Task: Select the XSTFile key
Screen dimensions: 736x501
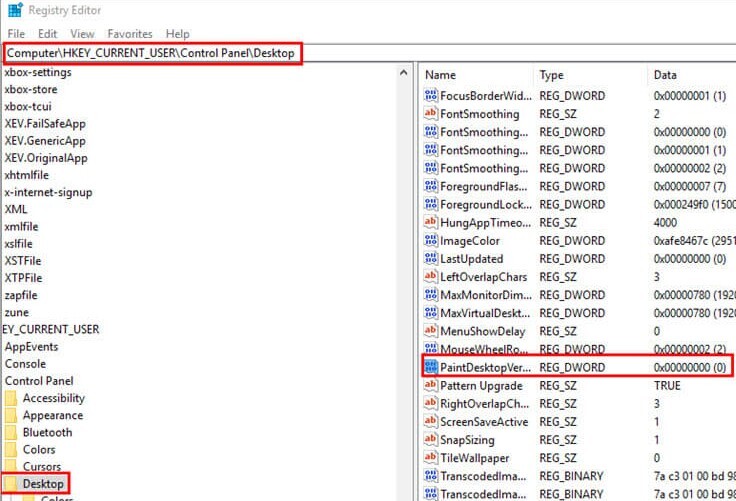Action: pos(23,261)
